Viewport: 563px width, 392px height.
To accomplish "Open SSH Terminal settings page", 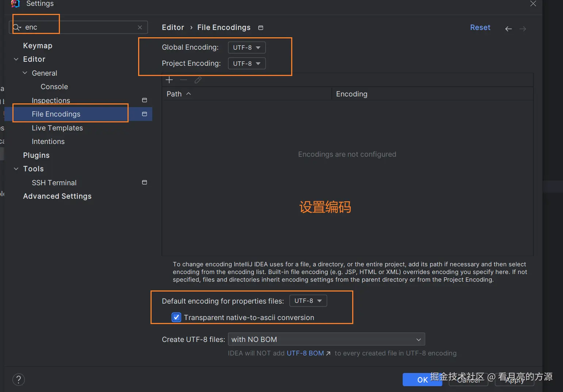I will (54, 183).
